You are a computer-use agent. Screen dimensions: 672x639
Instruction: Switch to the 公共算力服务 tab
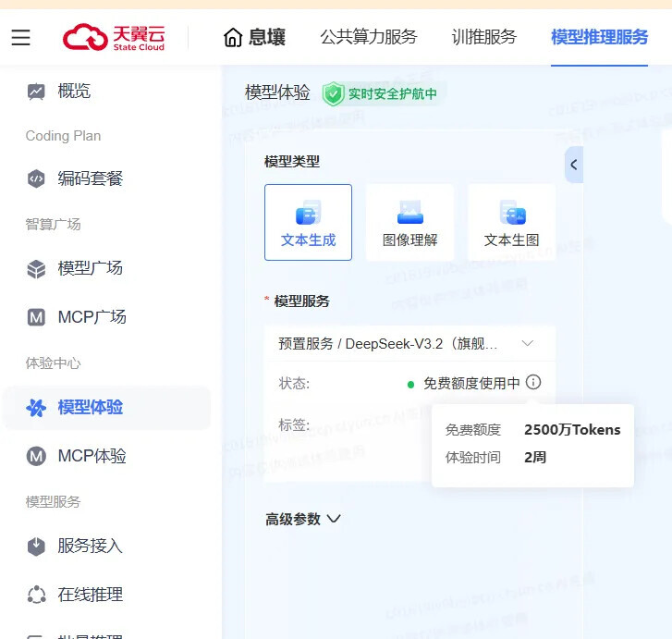369,38
